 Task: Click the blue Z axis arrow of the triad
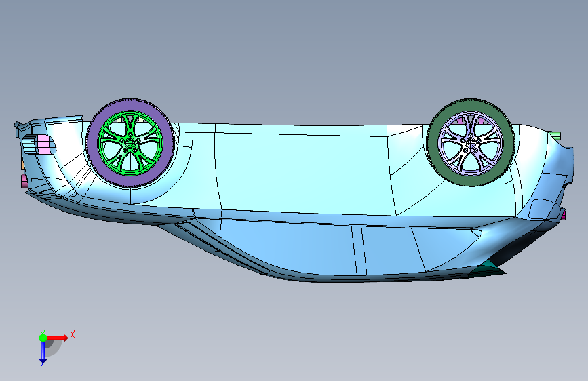(43, 351)
